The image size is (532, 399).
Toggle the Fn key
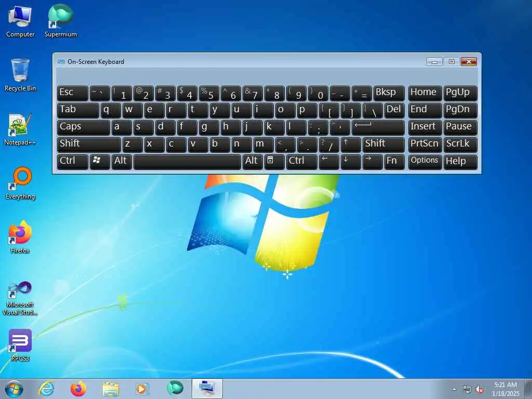click(x=394, y=162)
